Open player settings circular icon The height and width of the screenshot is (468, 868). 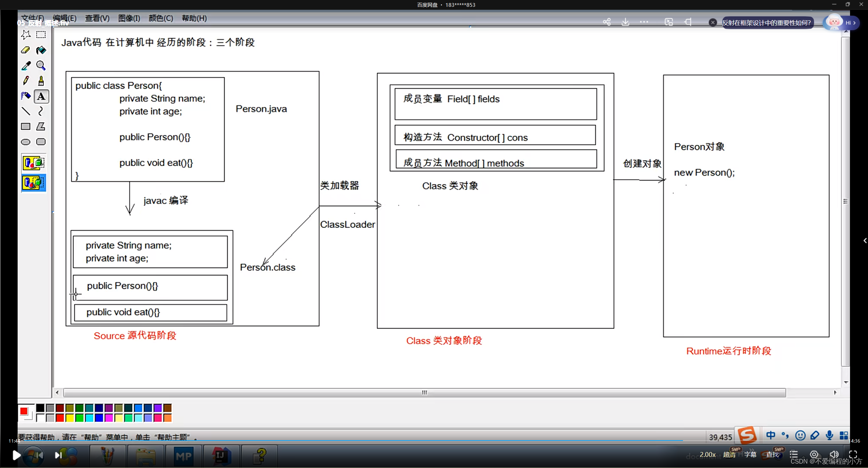pos(814,454)
